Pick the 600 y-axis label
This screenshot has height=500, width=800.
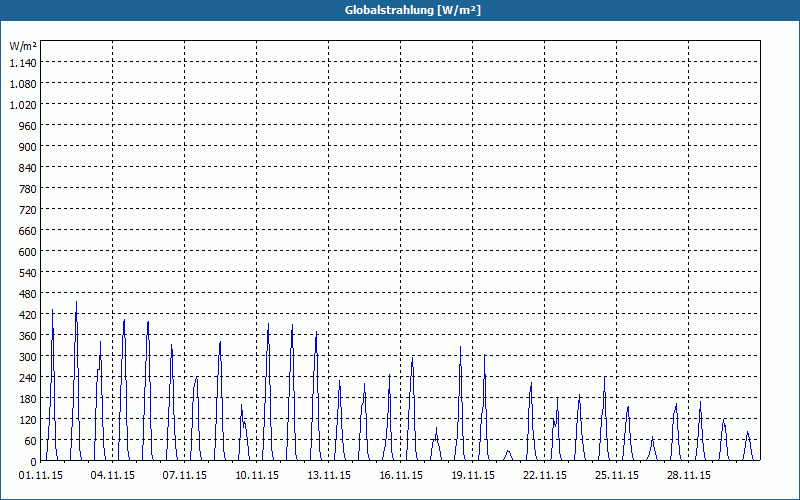28,252
